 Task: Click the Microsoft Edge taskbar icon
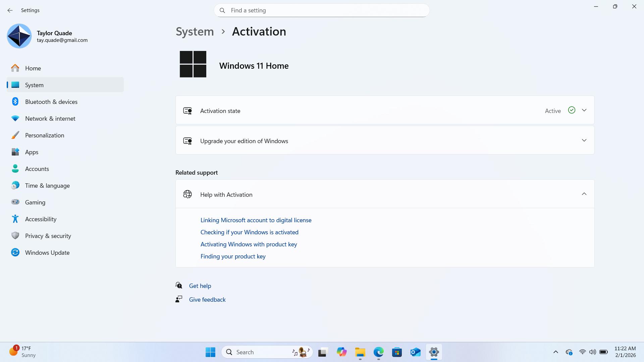coord(378,352)
